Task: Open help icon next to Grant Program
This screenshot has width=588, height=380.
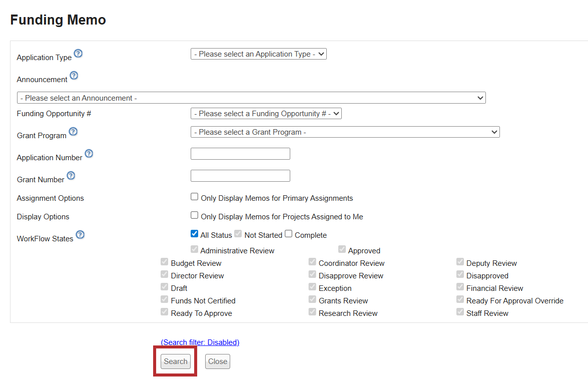Action: point(73,132)
